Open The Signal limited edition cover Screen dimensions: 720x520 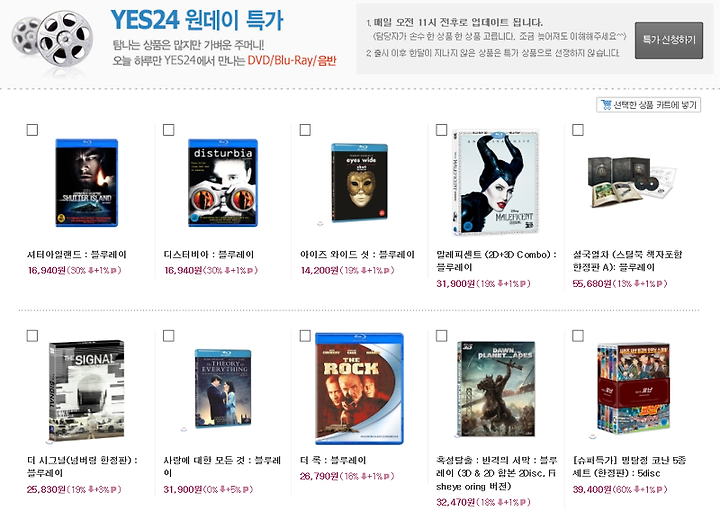[x=86, y=390]
